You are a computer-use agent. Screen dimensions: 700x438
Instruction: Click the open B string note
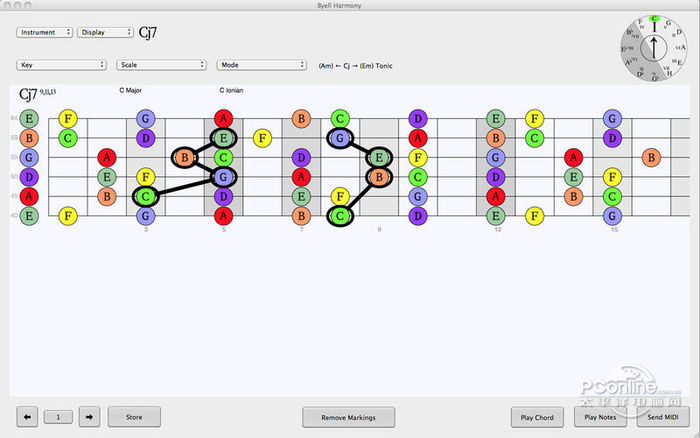coord(29,138)
